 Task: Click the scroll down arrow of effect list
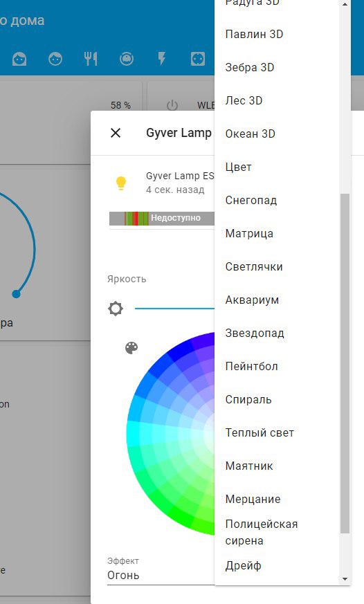[x=345, y=578]
